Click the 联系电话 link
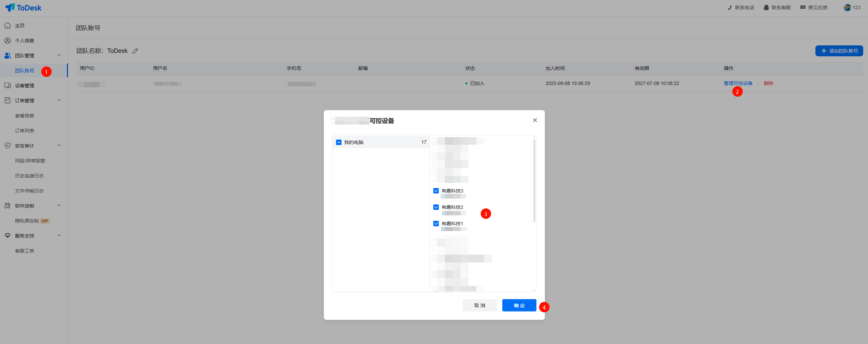 [x=741, y=8]
